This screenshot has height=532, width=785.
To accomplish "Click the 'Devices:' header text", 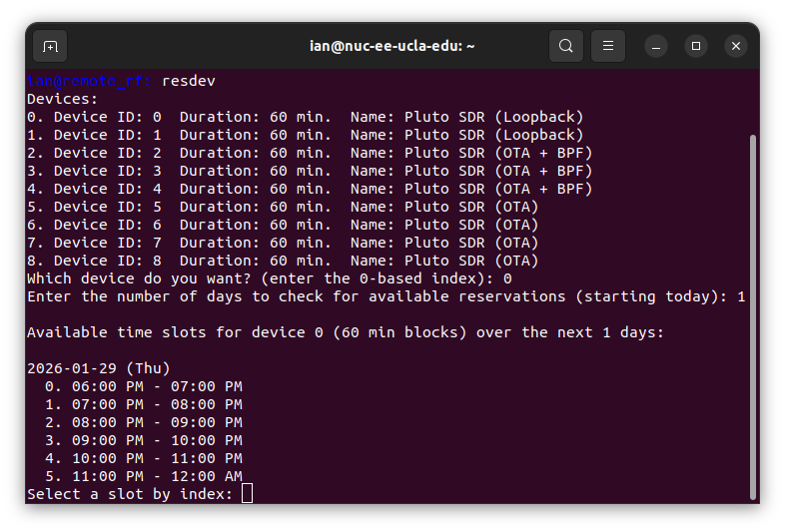I will click(x=63, y=99).
